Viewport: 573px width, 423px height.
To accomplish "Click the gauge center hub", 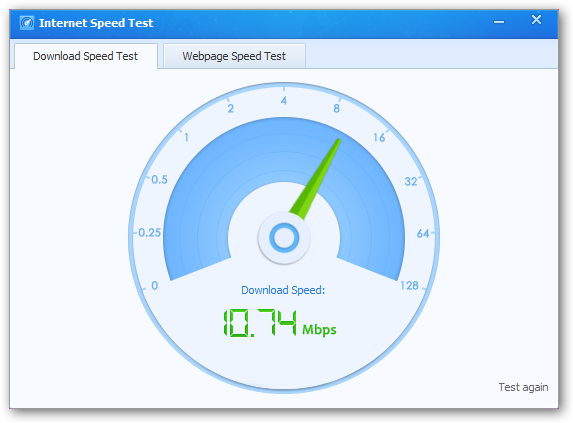I will pos(284,238).
